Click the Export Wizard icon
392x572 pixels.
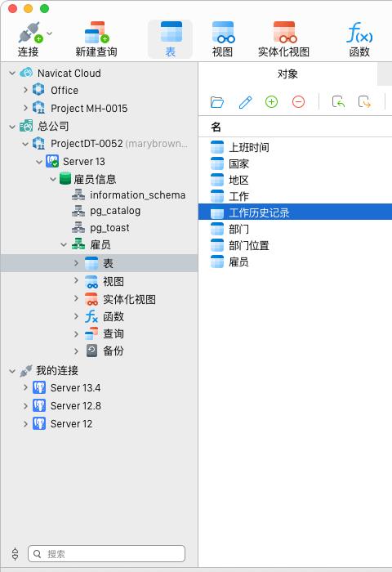coord(365,102)
